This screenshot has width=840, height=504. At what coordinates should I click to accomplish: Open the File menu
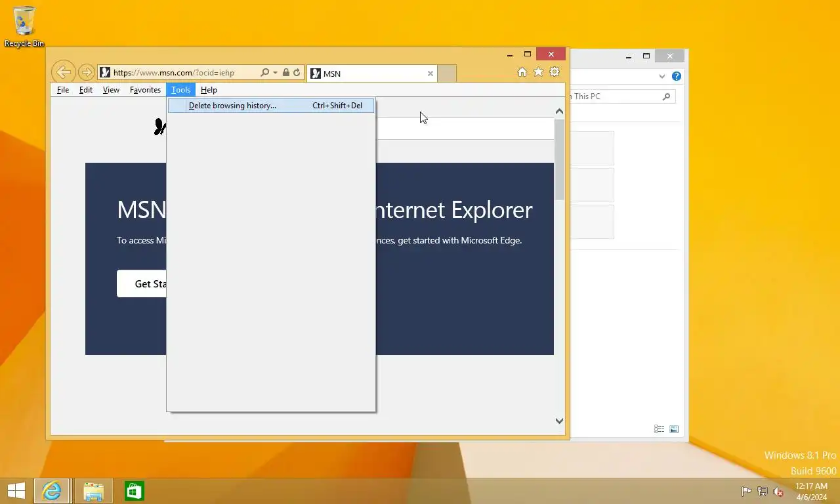[63, 90]
